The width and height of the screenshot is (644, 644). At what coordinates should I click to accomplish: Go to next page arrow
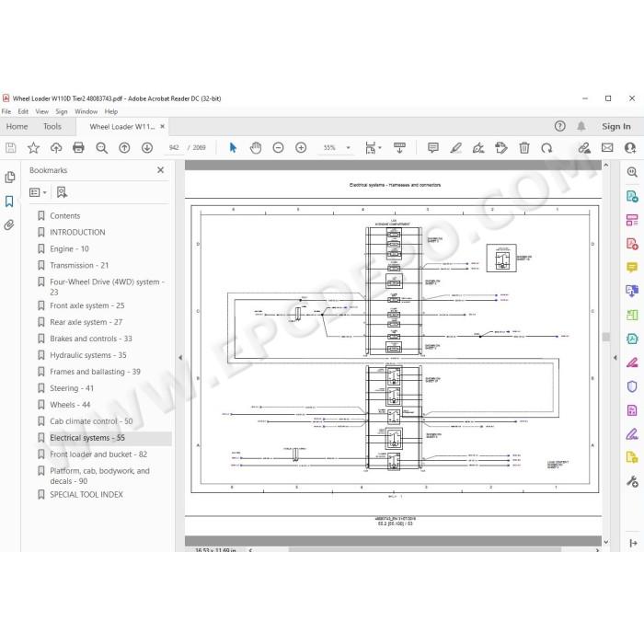coord(147,148)
